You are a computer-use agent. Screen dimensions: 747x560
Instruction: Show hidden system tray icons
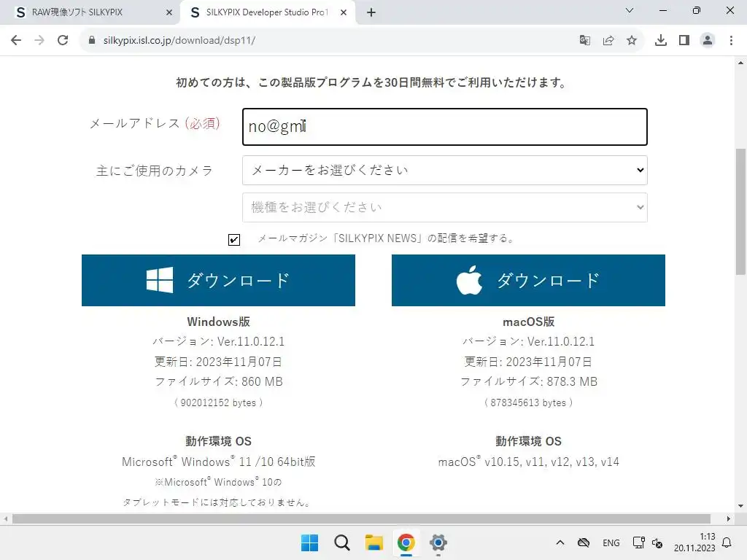pyautogui.click(x=560, y=542)
